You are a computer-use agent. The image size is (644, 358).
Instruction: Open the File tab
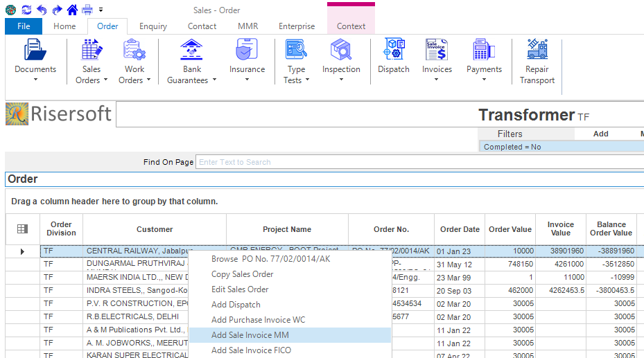pyautogui.click(x=24, y=26)
